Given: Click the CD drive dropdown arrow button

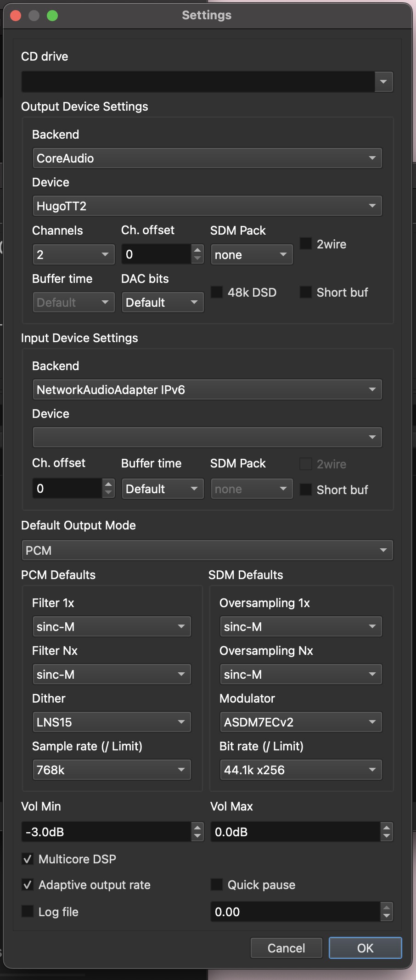Looking at the screenshot, I should pos(383,82).
